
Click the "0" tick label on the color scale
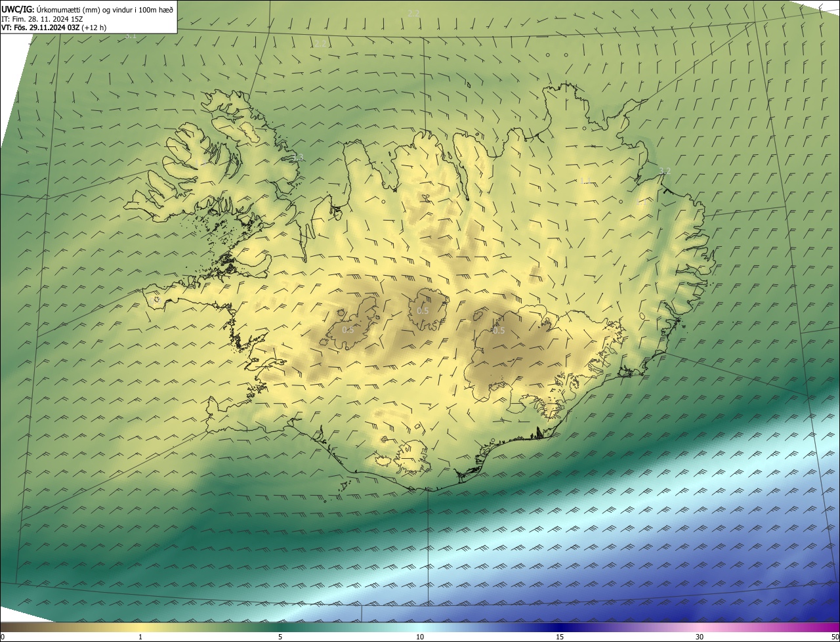(x=2, y=637)
